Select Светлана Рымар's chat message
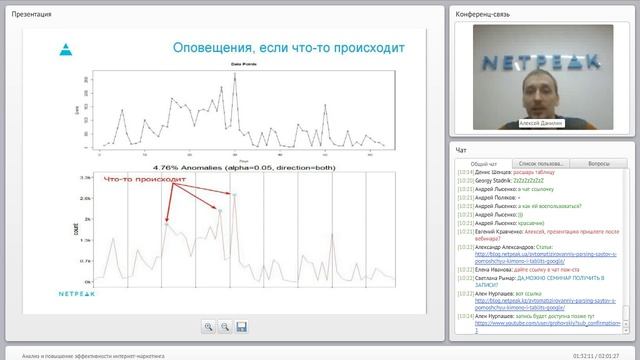640x360 pixels. [531, 281]
